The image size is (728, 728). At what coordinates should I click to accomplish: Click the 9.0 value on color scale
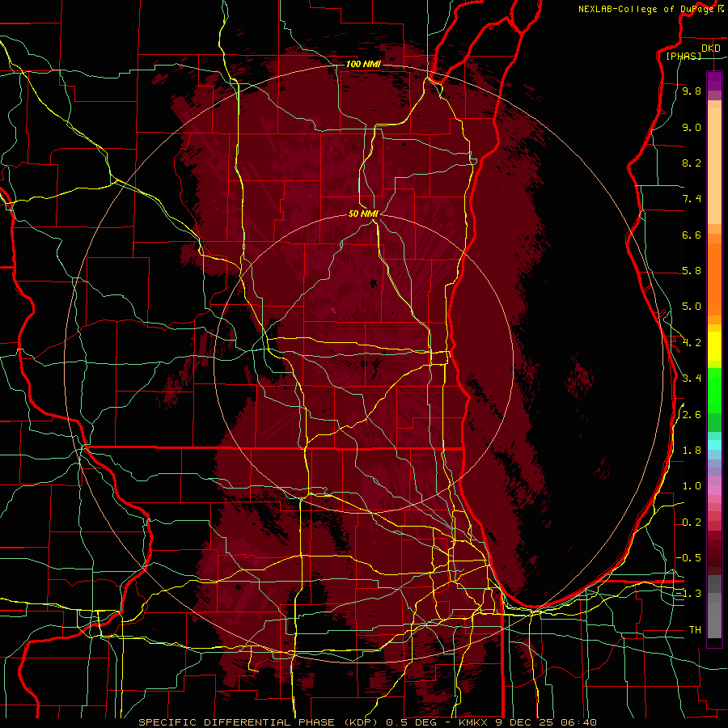tap(692, 127)
